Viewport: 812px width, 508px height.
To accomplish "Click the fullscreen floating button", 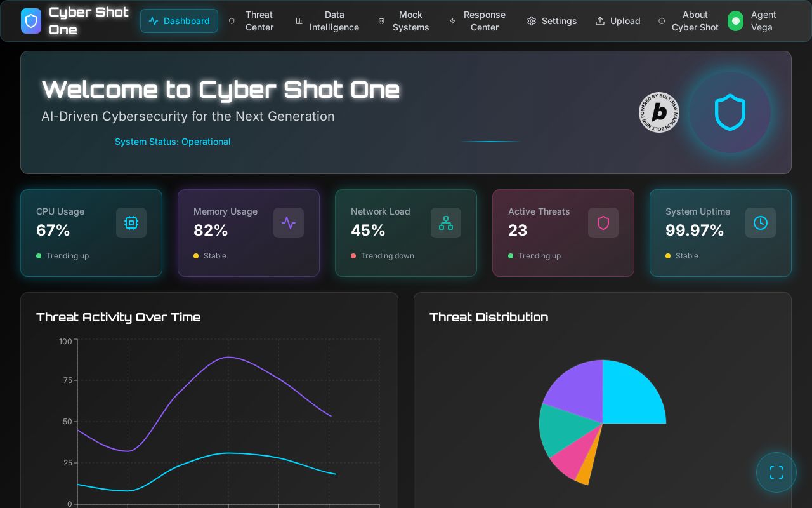I will tap(776, 472).
